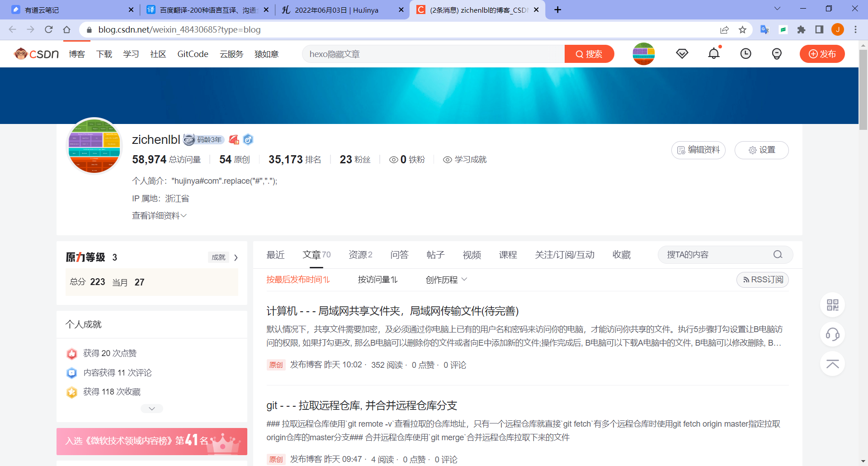Click the 发布 button

pyautogui.click(x=822, y=54)
